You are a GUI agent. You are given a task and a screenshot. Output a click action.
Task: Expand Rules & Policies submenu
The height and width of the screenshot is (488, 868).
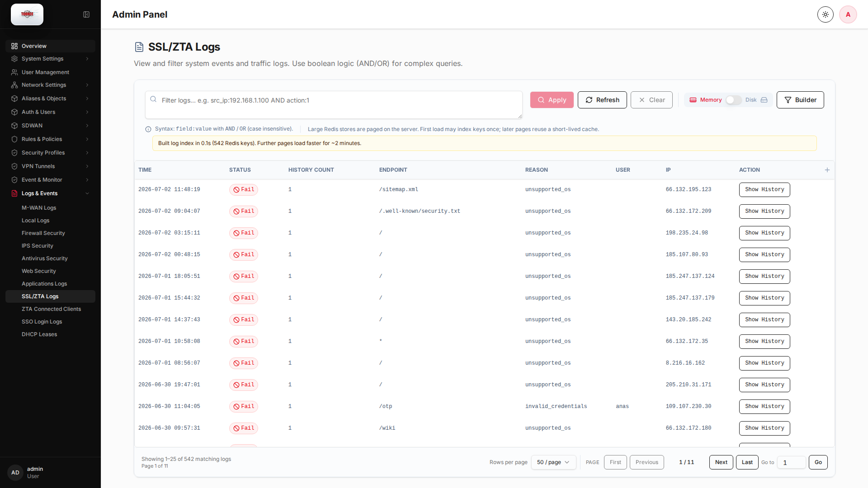pyautogui.click(x=87, y=139)
